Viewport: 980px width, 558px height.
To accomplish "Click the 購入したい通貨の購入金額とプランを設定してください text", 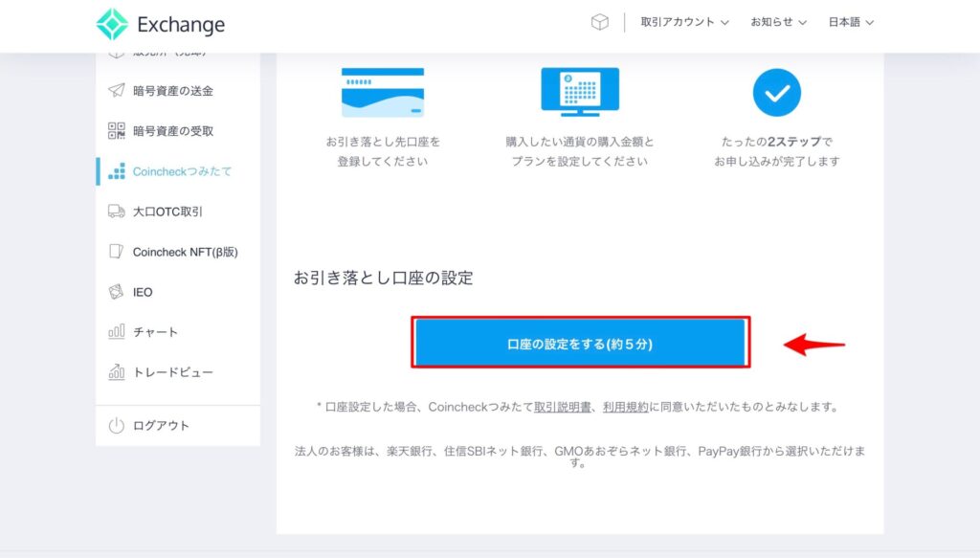I will click(580, 151).
